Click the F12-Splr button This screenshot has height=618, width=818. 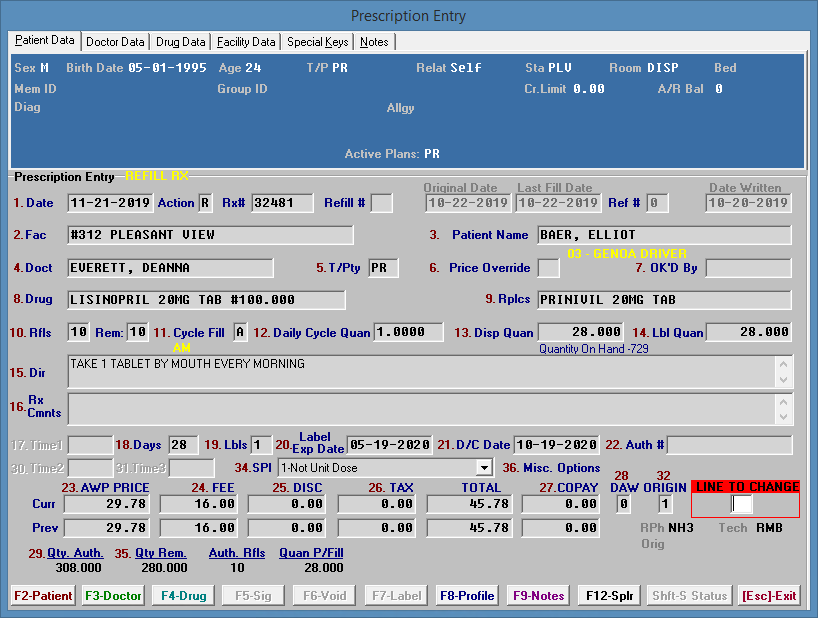609,596
